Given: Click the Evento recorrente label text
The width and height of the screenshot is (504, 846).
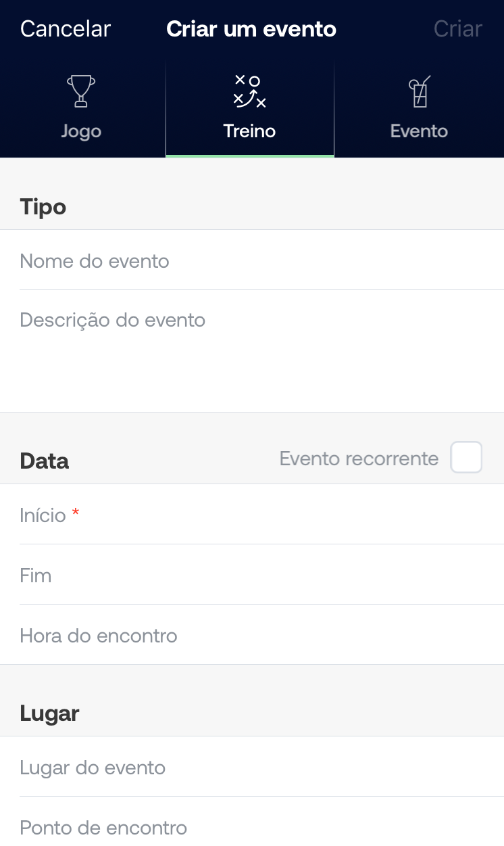Looking at the screenshot, I should click(x=359, y=459).
